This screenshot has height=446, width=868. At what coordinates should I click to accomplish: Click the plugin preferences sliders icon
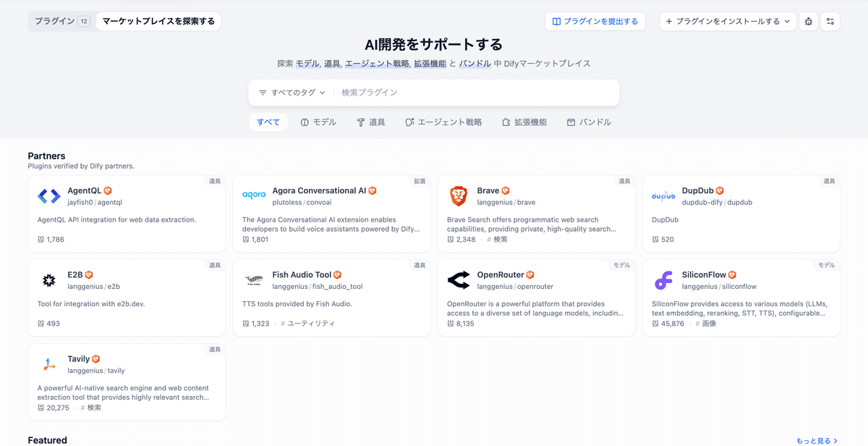[x=830, y=21]
